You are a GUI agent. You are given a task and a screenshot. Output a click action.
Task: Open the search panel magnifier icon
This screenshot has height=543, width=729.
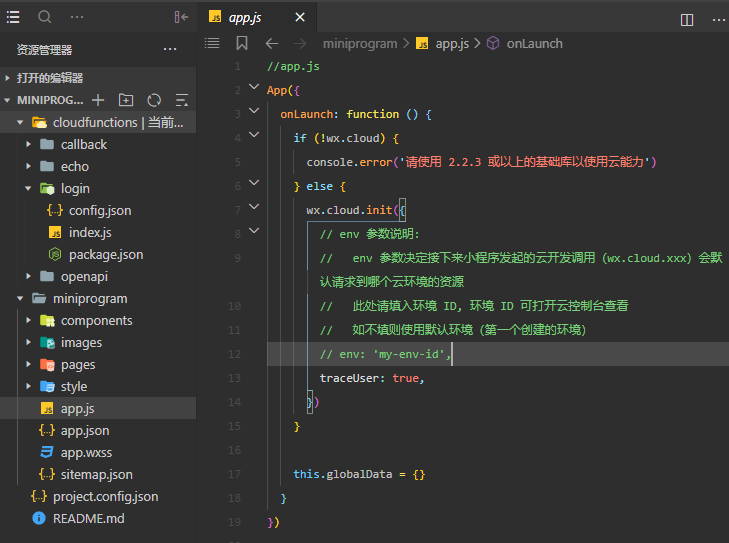tap(45, 17)
